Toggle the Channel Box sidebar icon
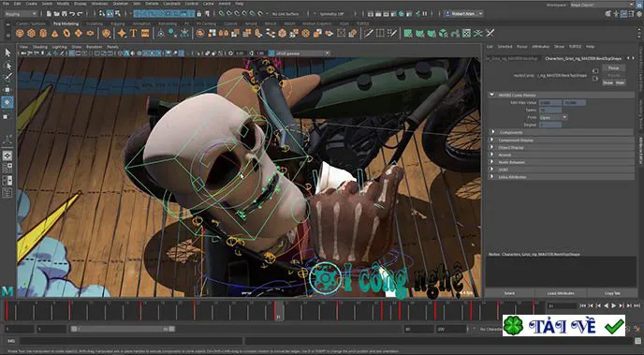The width and height of the screenshot is (644, 355). [638, 13]
